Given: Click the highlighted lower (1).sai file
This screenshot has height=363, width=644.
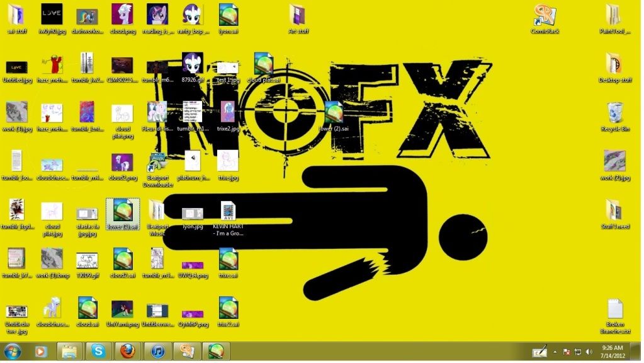Looking at the screenshot, I should [x=123, y=214].
